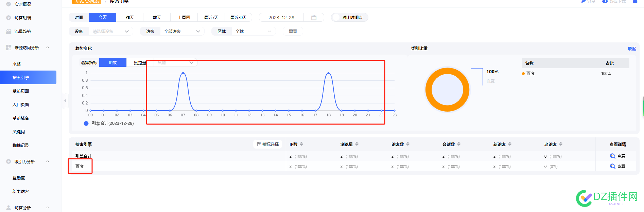Viewport: 644px width, 212px height.
Task: Switch chart metric to 浏览量
Action: [140, 63]
